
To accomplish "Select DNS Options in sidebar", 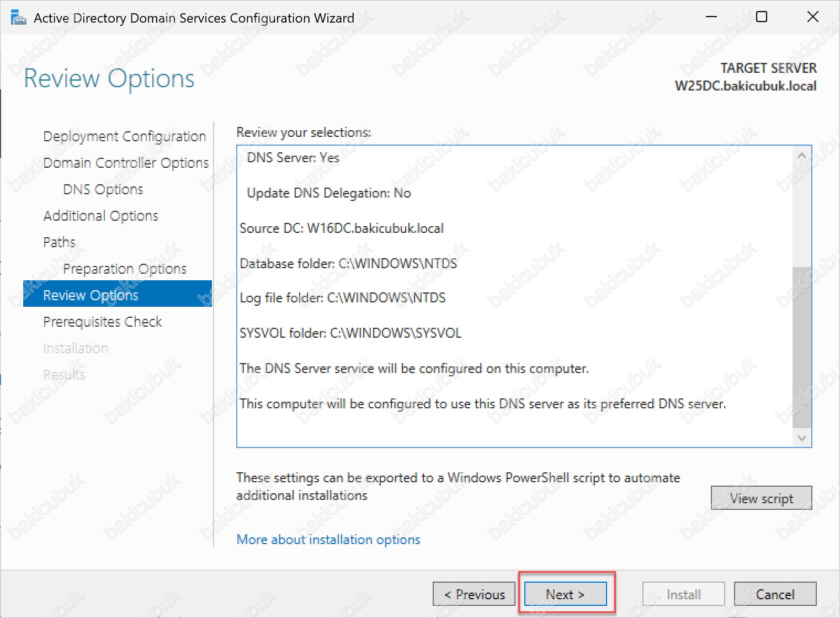I will (103, 189).
